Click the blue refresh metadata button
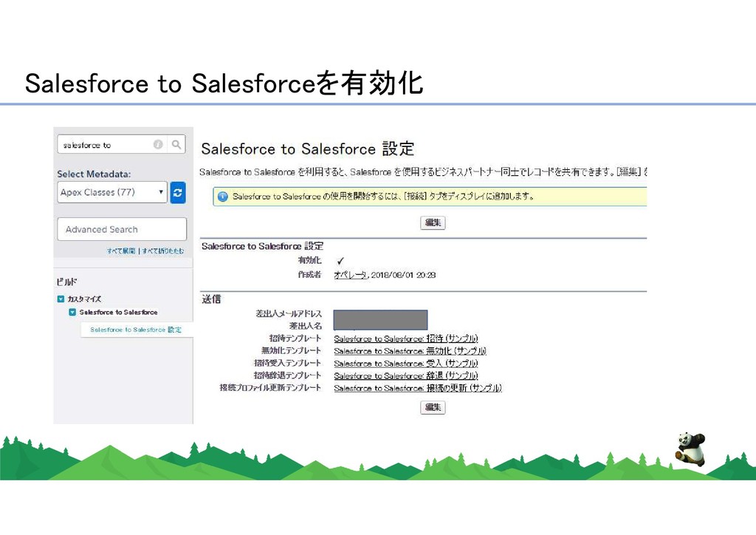This screenshot has width=756, height=535. pos(178,192)
